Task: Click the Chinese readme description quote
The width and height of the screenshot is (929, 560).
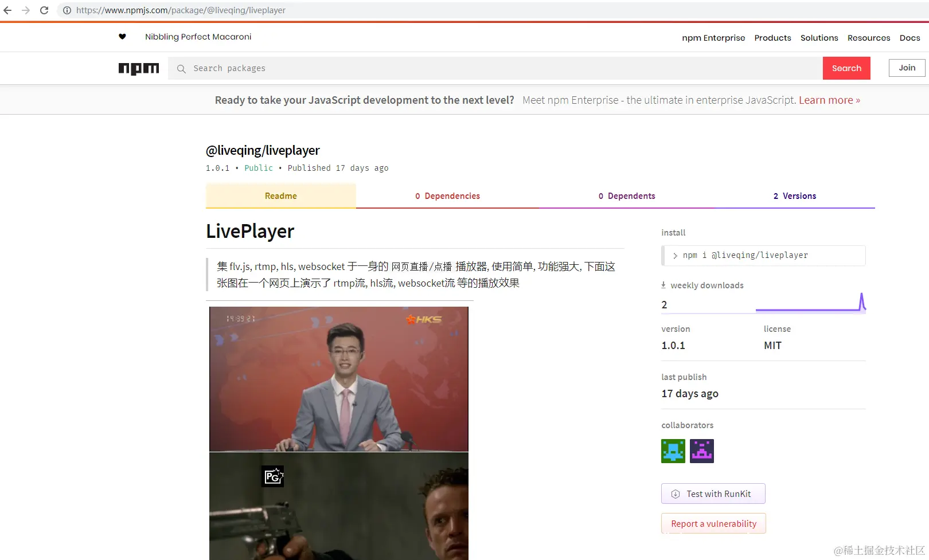Action: [416, 275]
